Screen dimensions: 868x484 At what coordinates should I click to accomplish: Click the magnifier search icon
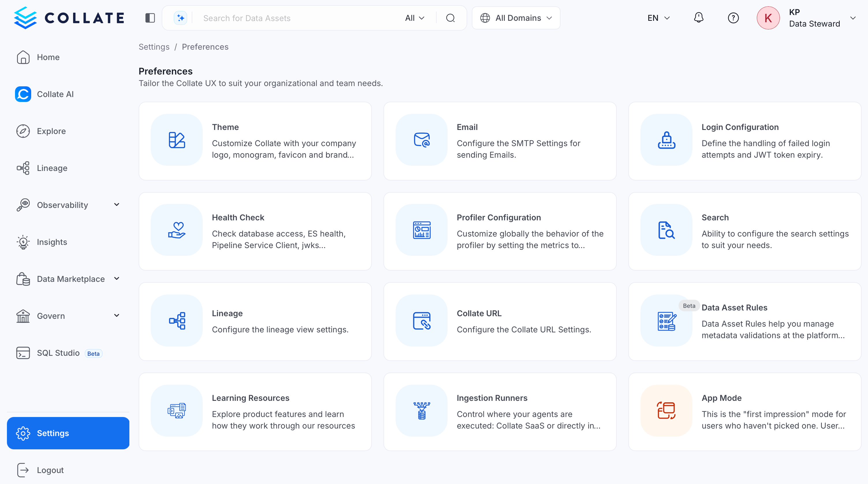coord(450,18)
